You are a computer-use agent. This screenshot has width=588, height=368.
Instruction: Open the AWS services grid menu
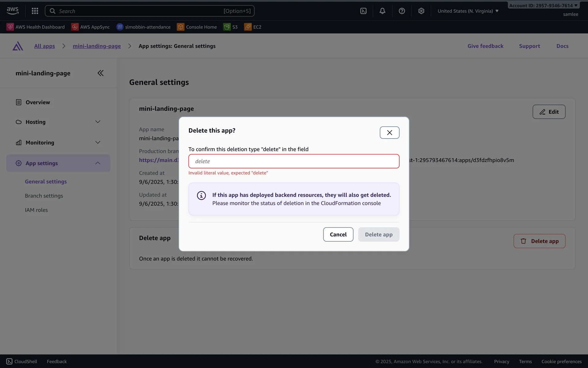(35, 11)
